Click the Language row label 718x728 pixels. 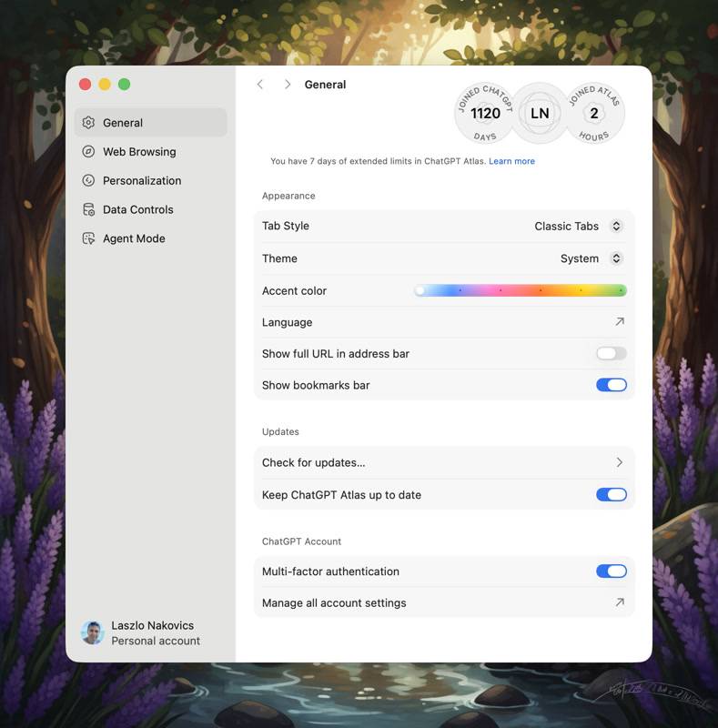(x=287, y=322)
